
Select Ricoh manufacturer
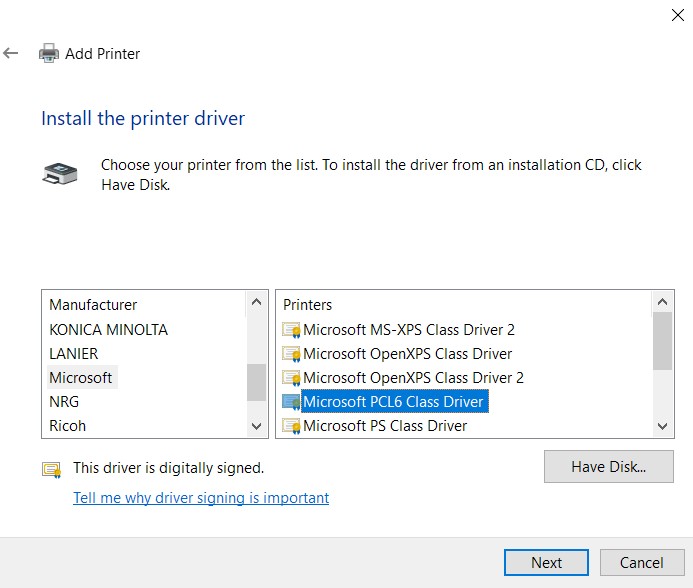[68, 426]
